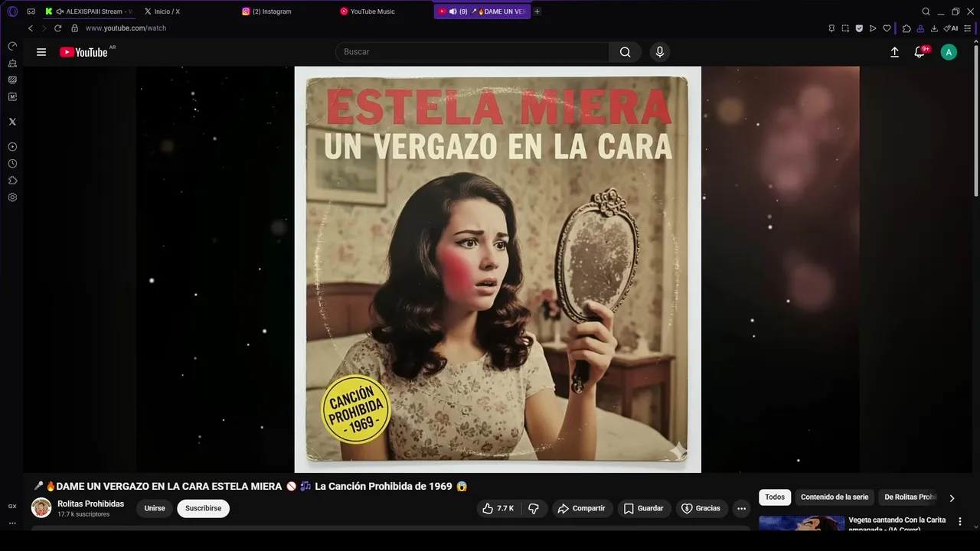Screen dimensions: 980x551
Task: Open the YouTube upload create button
Action: tap(894, 52)
